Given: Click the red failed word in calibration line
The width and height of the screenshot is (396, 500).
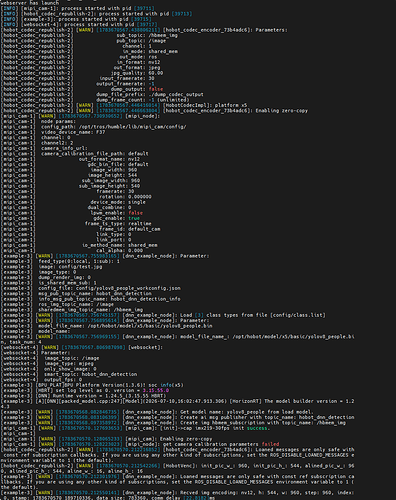Looking at the screenshot, I should coord(270,444).
